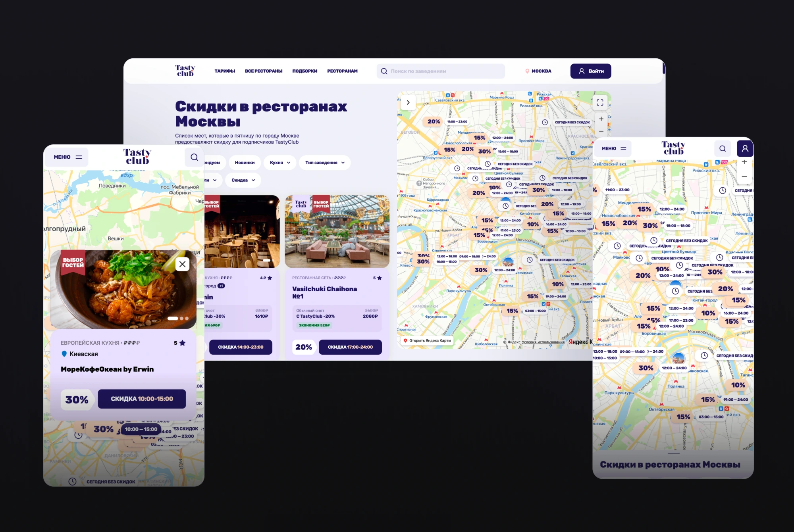794x532 pixels.
Task: Click the clock icon by Сегодня без скидок in left mobile map
Action: pyautogui.click(x=72, y=481)
